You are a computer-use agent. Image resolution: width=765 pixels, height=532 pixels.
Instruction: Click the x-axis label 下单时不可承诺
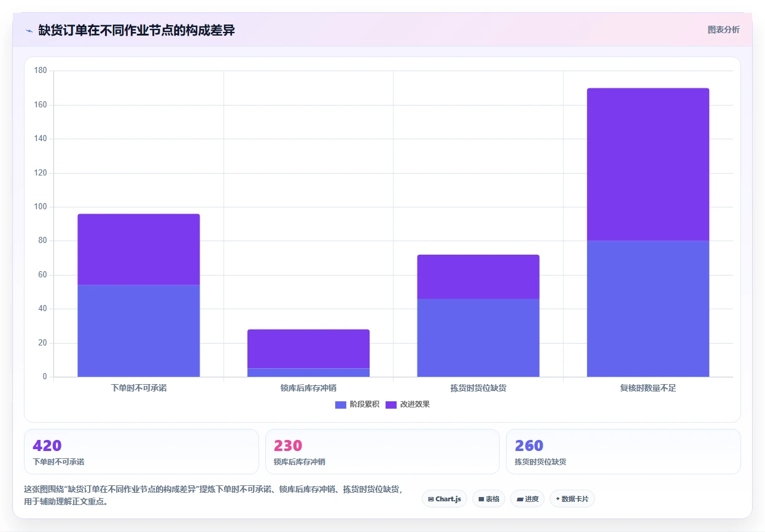pyautogui.click(x=139, y=388)
